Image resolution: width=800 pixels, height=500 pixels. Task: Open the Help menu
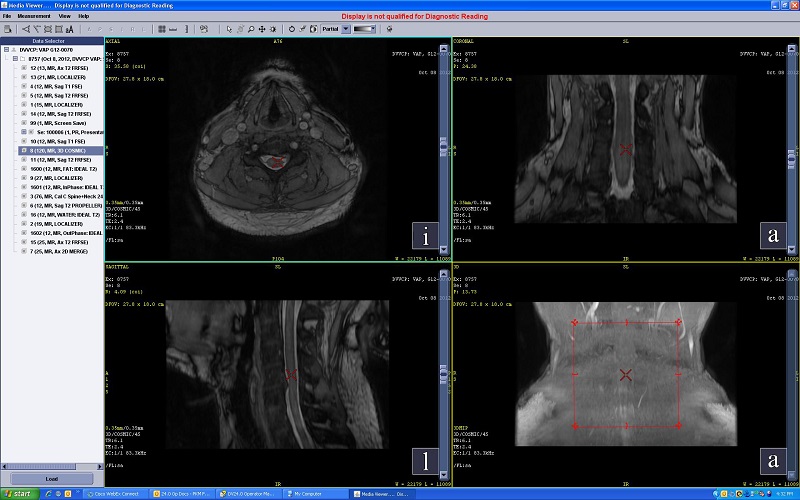click(84, 17)
